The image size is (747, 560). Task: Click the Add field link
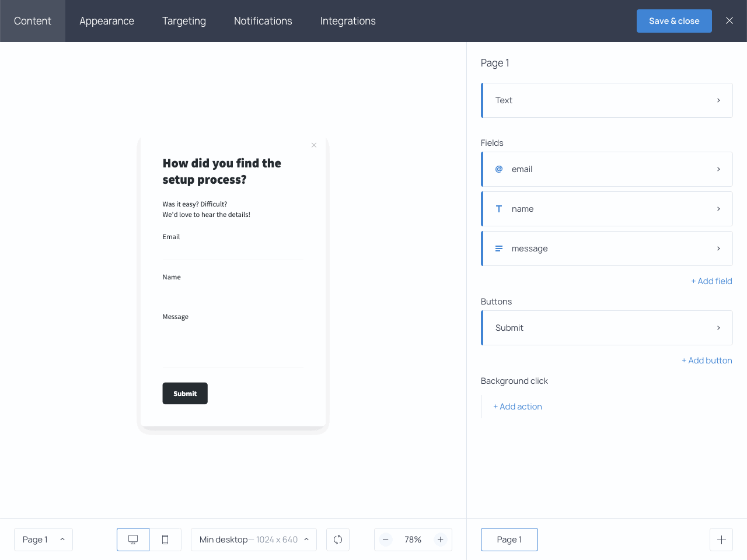[x=711, y=281]
